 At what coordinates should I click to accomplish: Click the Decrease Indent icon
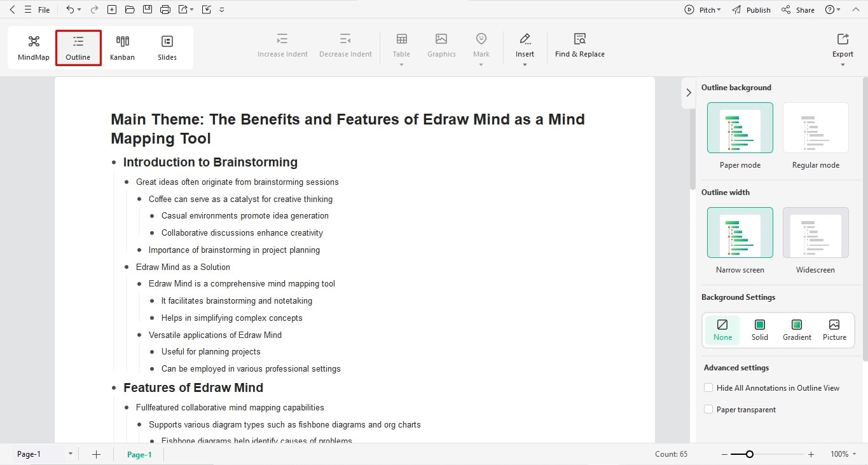[x=345, y=39]
